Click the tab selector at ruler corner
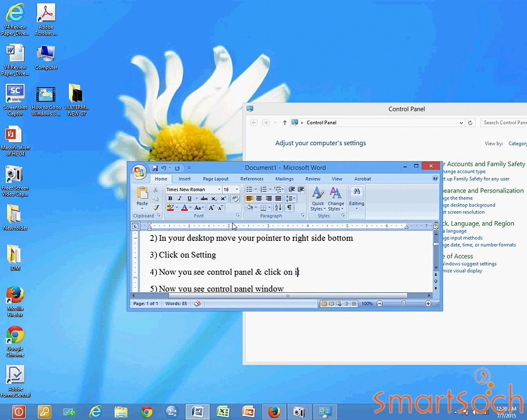Viewport: 527px width, 420px height. click(135, 226)
